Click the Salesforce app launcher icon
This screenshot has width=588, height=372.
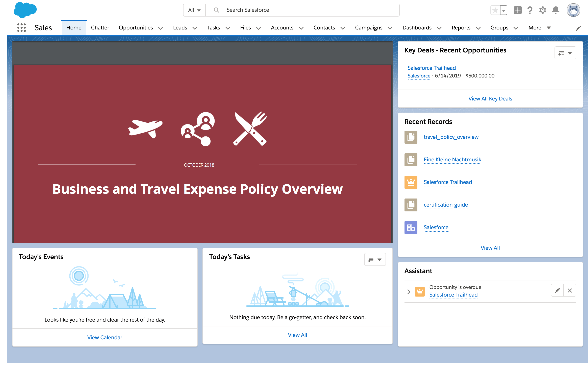coord(21,27)
